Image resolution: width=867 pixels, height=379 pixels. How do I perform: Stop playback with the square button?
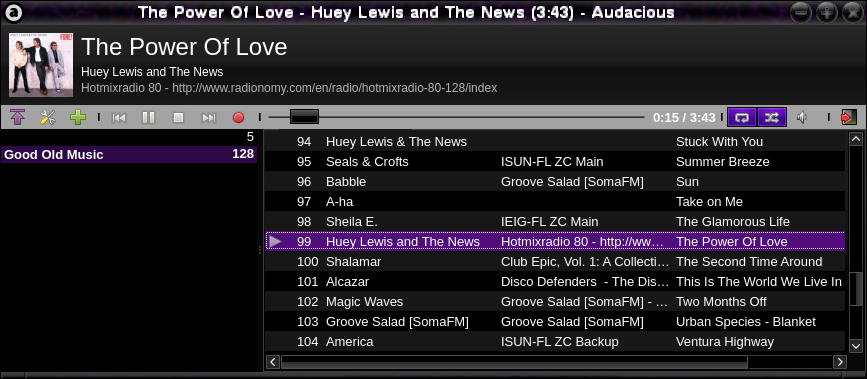click(178, 117)
